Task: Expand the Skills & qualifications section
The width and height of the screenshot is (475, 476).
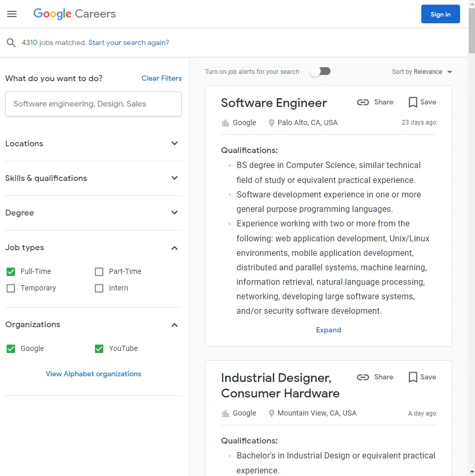Action: (93, 178)
